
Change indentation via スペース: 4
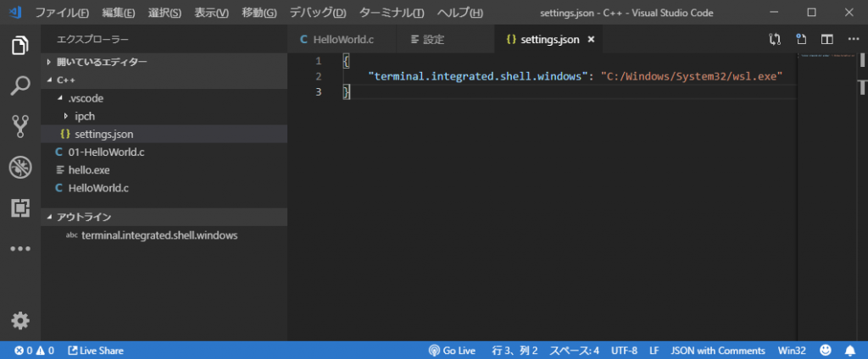(x=574, y=351)
